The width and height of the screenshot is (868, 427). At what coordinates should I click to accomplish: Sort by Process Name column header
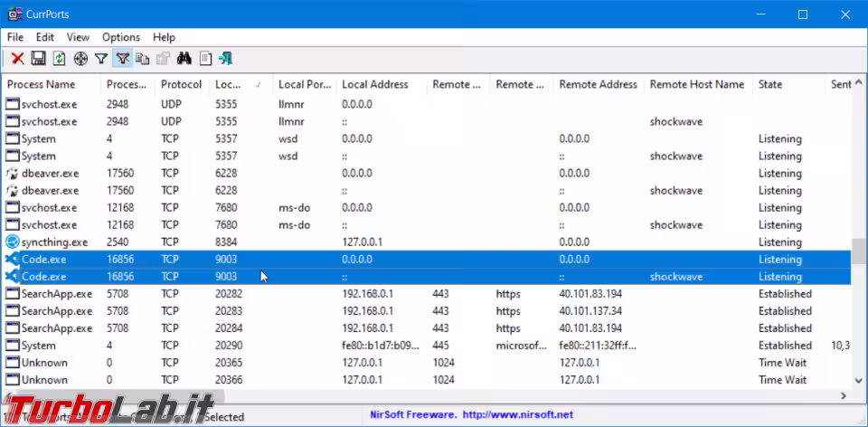pos(52,85)
